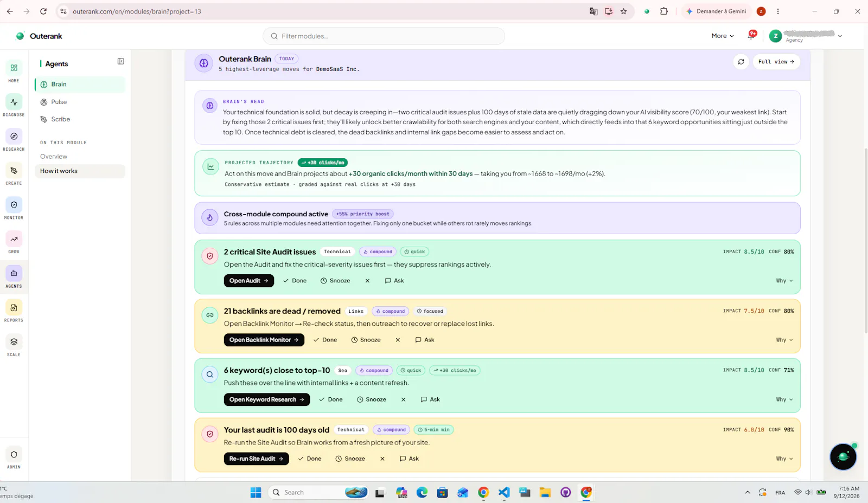The image size is (868, 503).
Task: Select the Brain agent tab
Action: coord(80,85)
